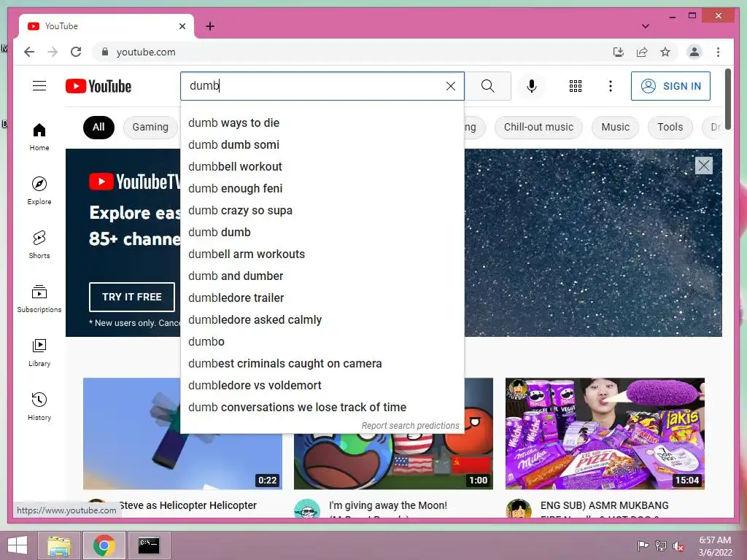The image size is (747, 560).
Task: Choose suggestion 'dumb enough feni'
Action: (x=322, y=189)
